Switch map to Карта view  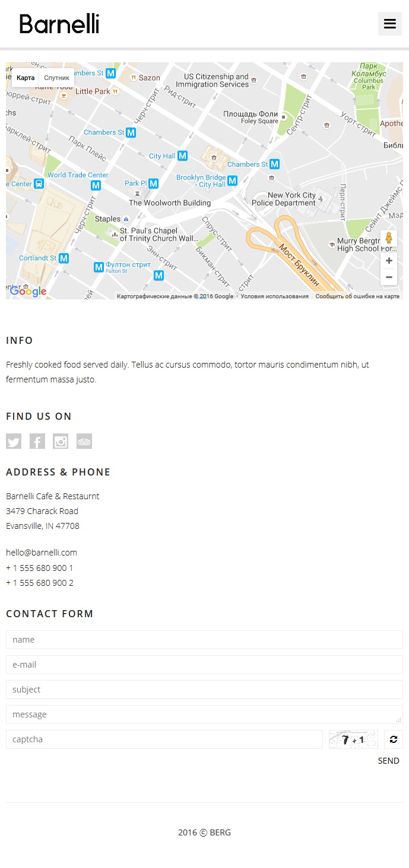(x=26, y=78)
